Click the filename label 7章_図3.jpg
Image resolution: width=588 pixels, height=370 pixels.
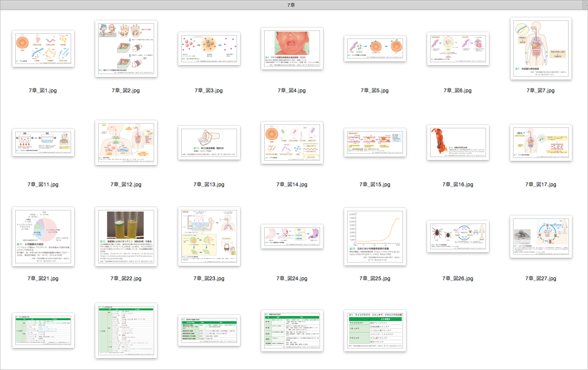click(x=209, y=91)
